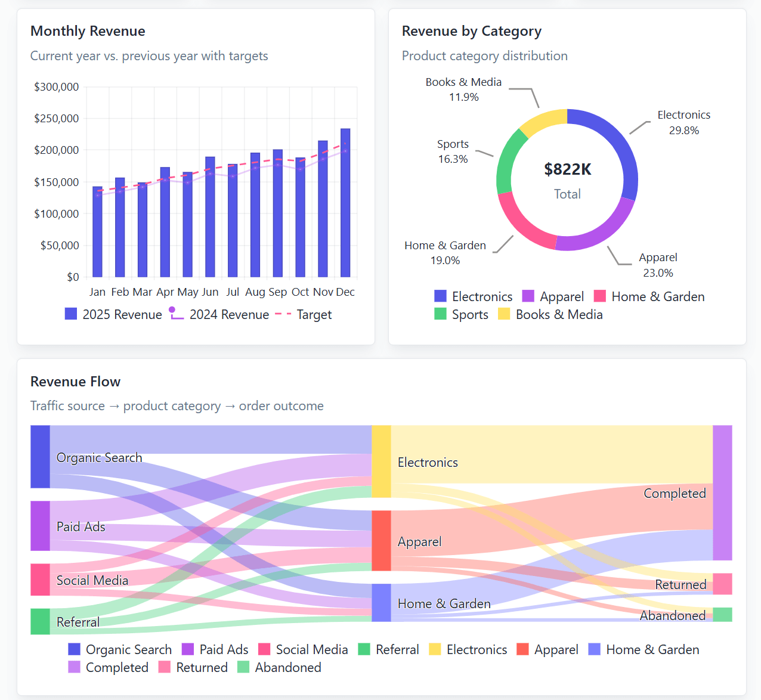Click the Revenue by Category title
Screen dimensions: 761x700
click(472, 31)
